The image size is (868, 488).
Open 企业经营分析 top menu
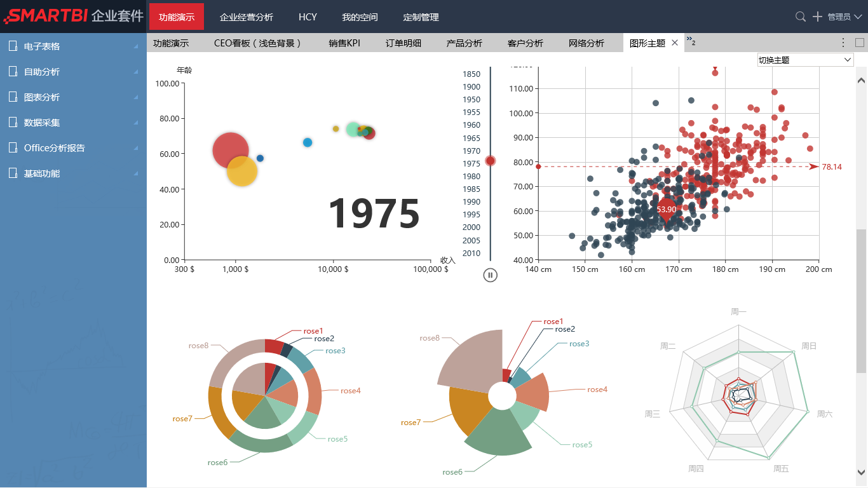(x=247, y=17)
